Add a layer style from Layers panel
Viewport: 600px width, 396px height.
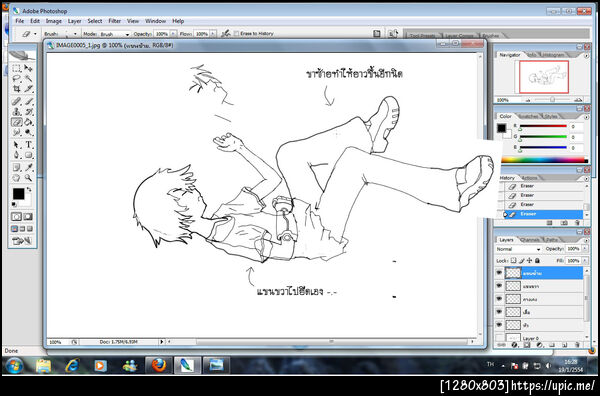pyautogui.click(x=515, y=344)
